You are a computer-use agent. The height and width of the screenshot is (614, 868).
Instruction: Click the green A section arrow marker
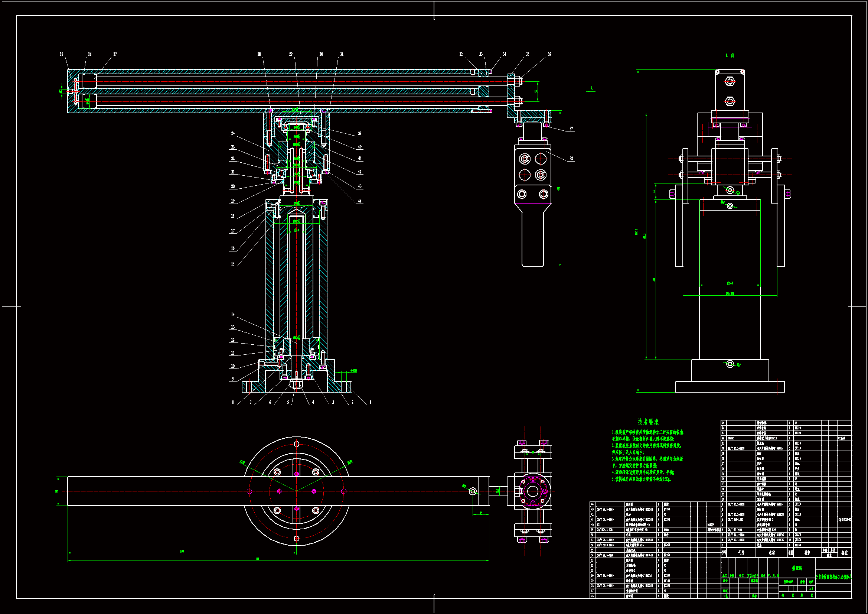click(x=591, y=89)
